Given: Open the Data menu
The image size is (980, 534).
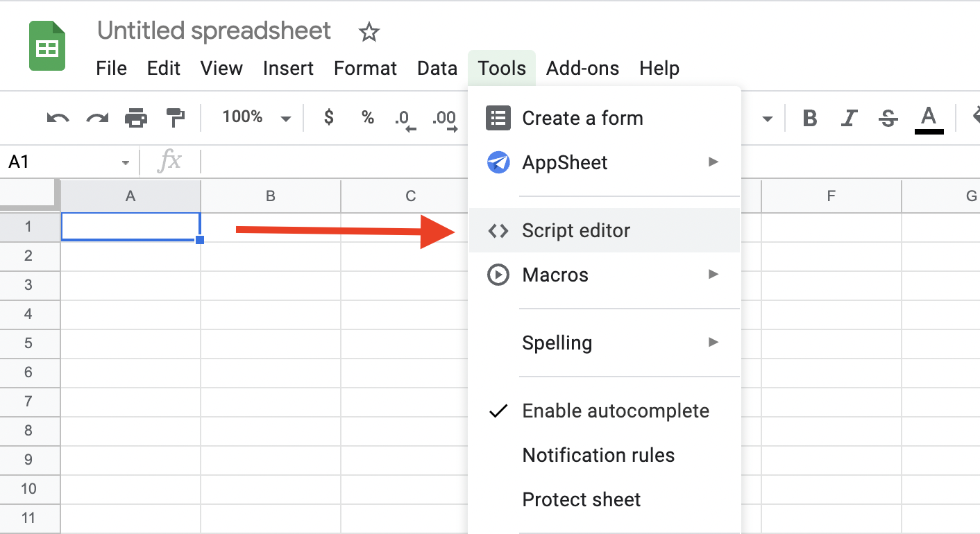Looking at the screenshot, I should [437, 68].
